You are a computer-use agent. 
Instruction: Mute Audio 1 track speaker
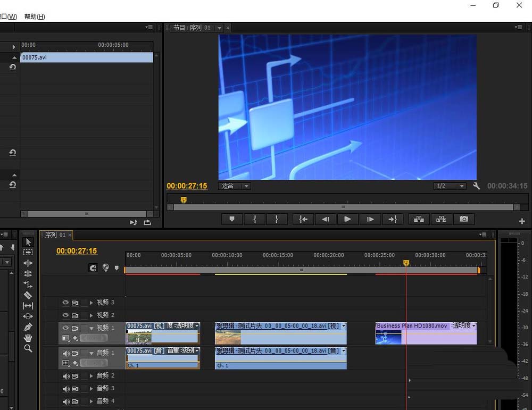pos(66,353)
